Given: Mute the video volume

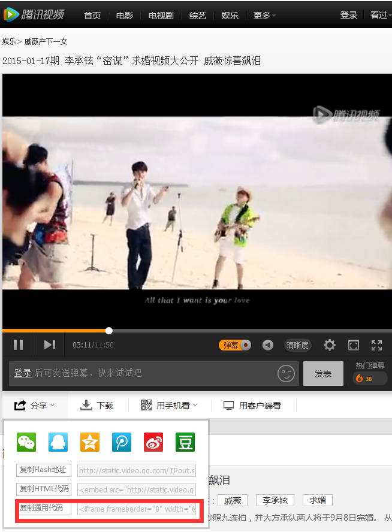Looking at the screenshot, I should point(268,345).
